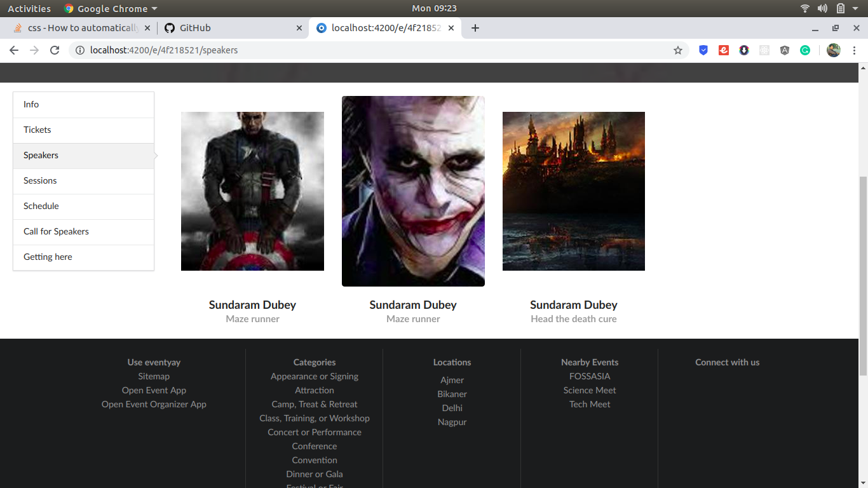Open Concert or Performance category
This screenshot has width=868, height=488.
point(315,432)
